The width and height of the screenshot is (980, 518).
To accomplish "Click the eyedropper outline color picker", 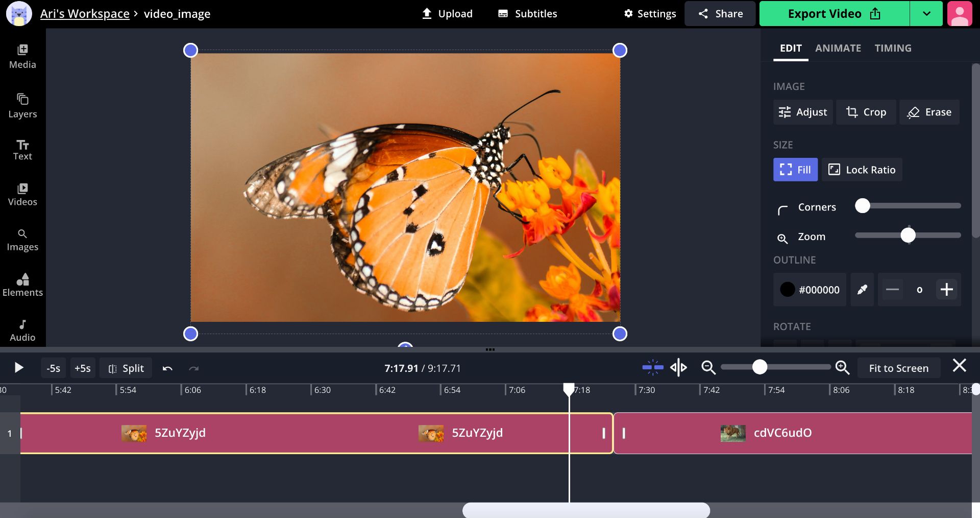I will pos(862,290).
